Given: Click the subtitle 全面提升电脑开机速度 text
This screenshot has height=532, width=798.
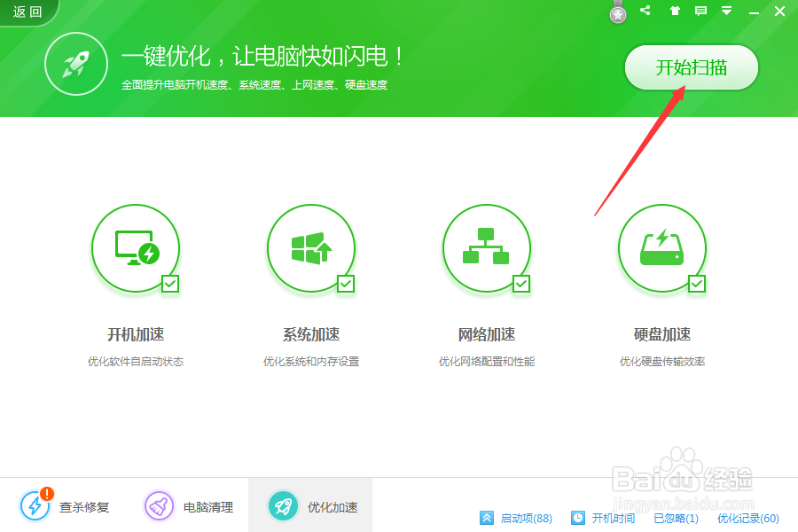Looking at the screenshot, I should tap(254, 84).
